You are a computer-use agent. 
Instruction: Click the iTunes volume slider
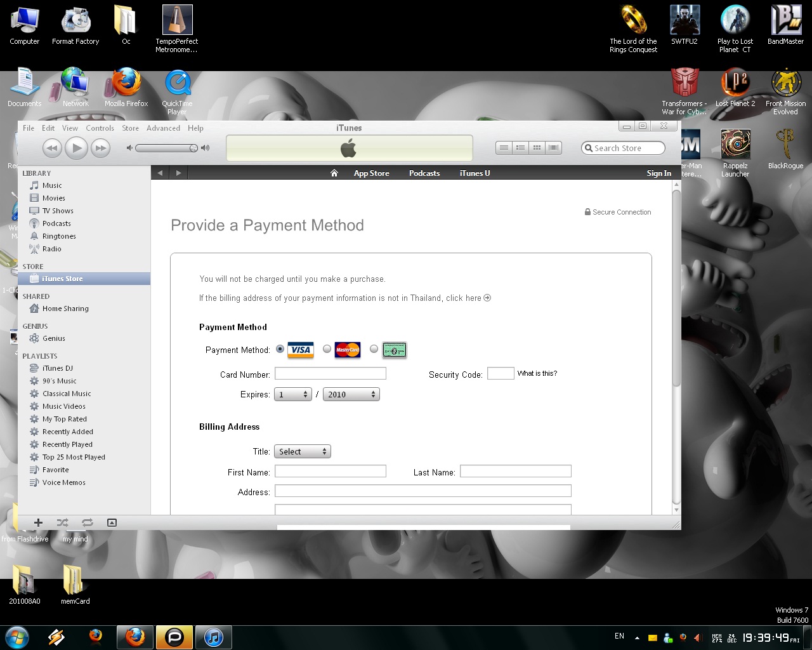coord(166,148)
